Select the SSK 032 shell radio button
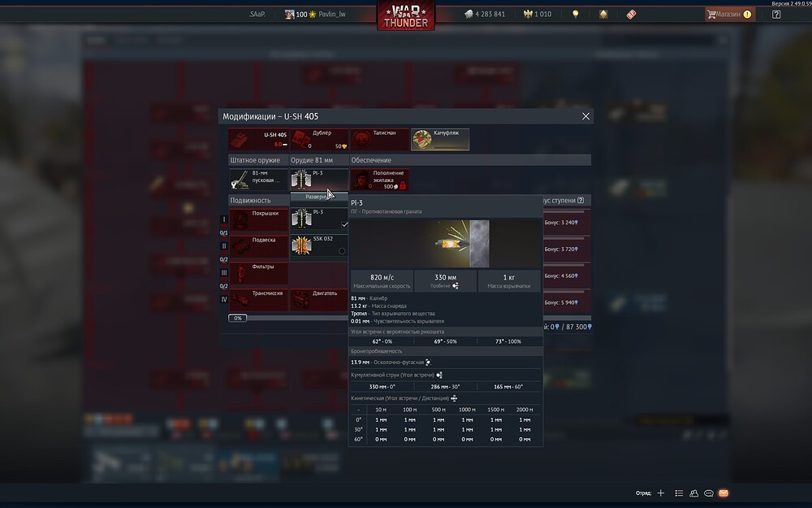The width and height of the screenshot is (812, 508). [342, 250]
